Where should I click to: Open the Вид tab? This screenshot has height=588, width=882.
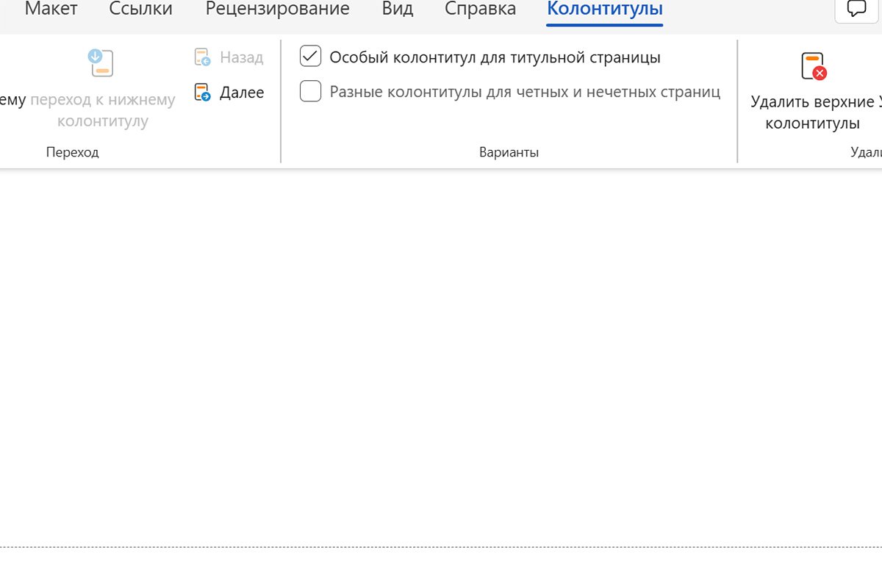tap(397, 9)
